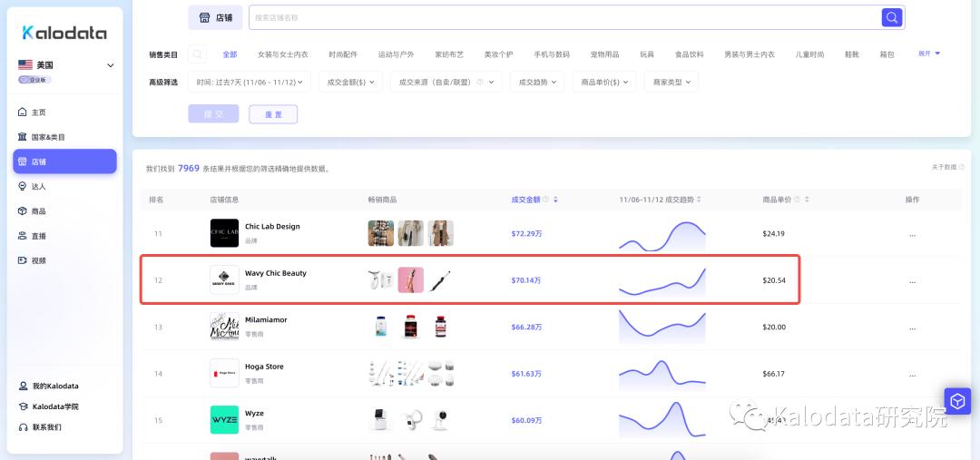The image size is (980, 460).
Task: Select the 女装与女士内衣 category
Action: pyautogui.click(x=283, y=54)
